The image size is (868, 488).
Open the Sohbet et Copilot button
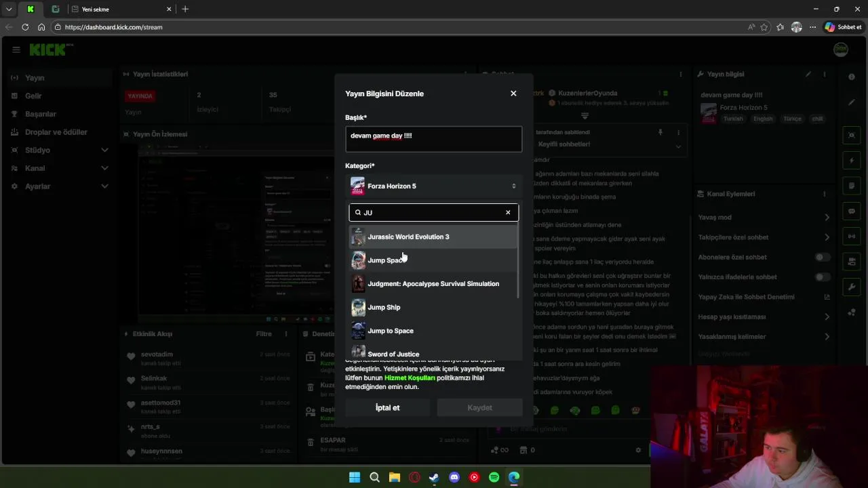(843, 27)
